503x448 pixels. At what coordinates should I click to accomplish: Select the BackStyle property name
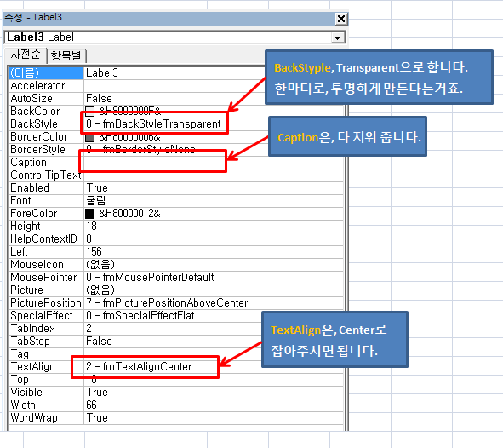pos(34,123)
